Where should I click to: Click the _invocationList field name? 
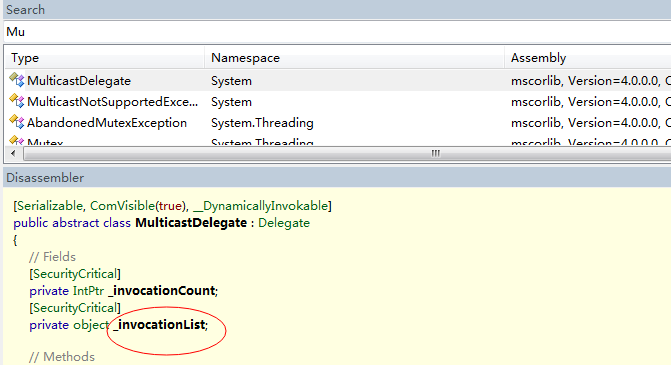click(x=159, y=325)
